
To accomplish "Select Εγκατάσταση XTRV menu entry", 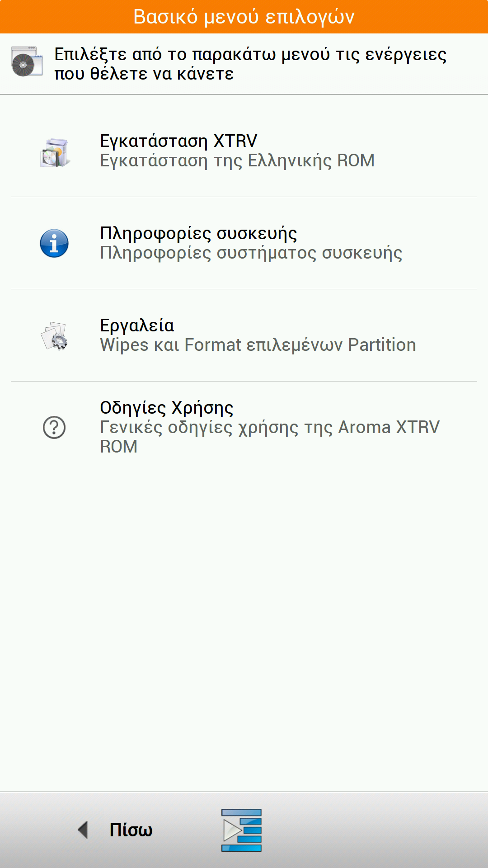I will coord(178,141).
